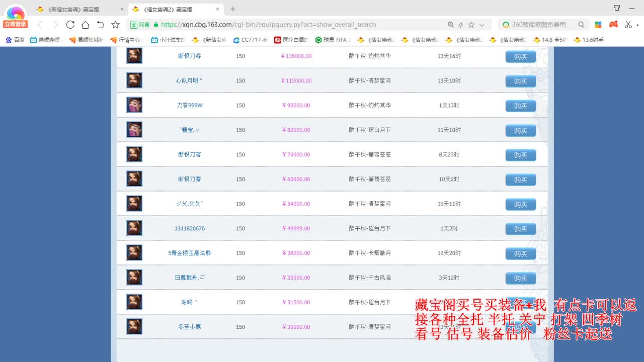Refresh the current page

tap(70, 24)
